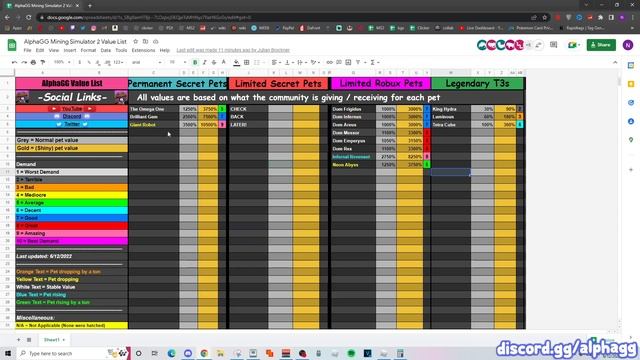640x360 pixels.
Task: Open the zoom percentage dropdown
Action: (62, 62)
